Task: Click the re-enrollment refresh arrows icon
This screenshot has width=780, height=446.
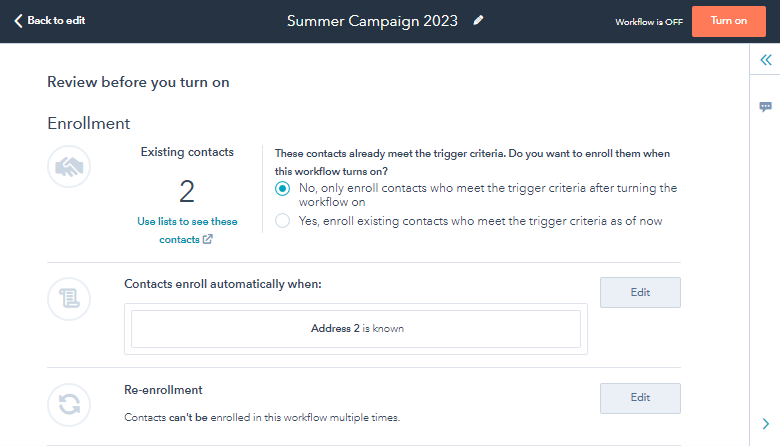Action: pyautogui.click(x=69, y=405)
